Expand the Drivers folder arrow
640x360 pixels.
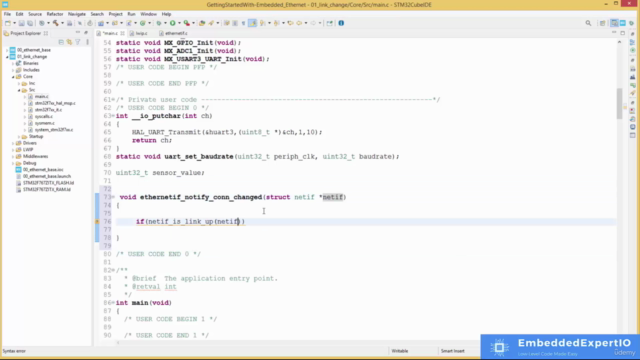click(x=13, y=143)
